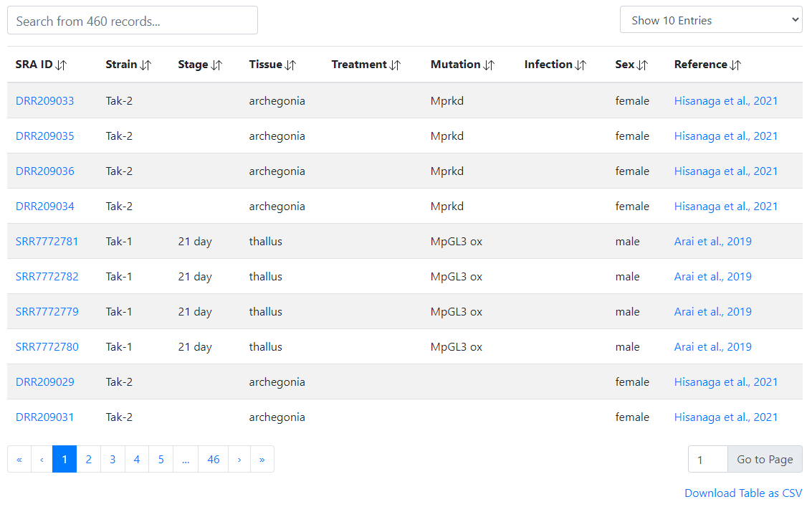Sort by Infection column icon
The image size is (812, 507).
(581, 65)
